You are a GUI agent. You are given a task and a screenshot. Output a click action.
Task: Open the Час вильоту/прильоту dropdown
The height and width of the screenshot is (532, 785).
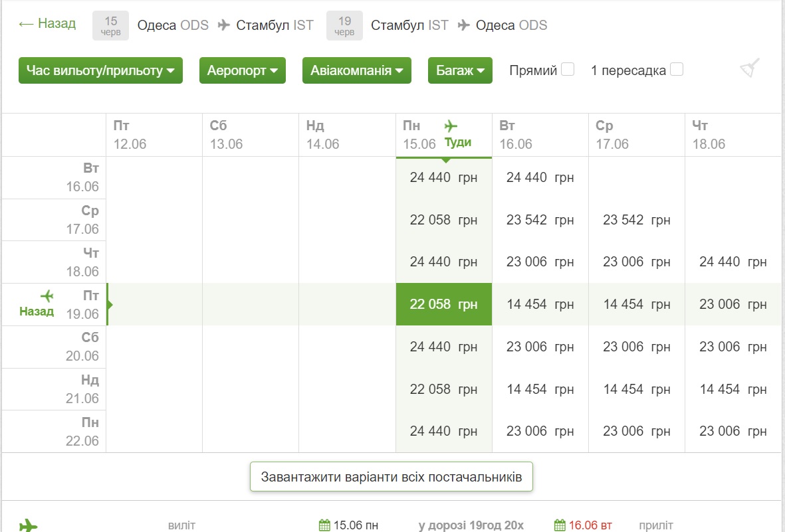(100, 70)
